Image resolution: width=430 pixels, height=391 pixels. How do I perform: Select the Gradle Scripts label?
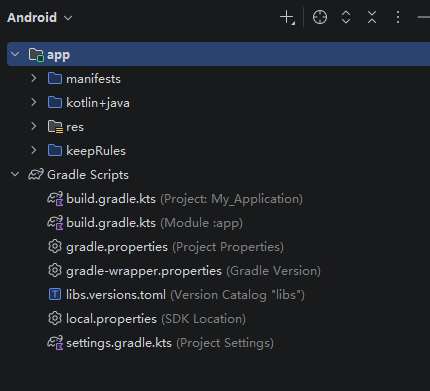coord(88,175)
